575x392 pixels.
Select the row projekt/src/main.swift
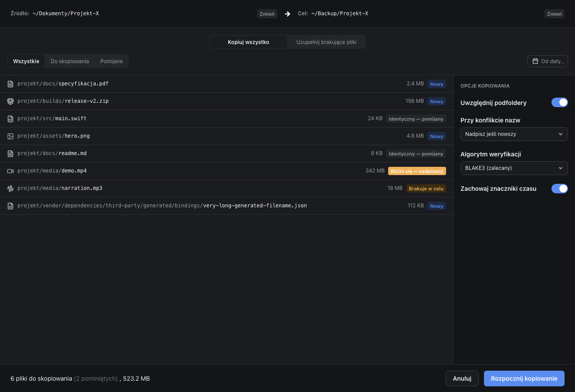227,119
